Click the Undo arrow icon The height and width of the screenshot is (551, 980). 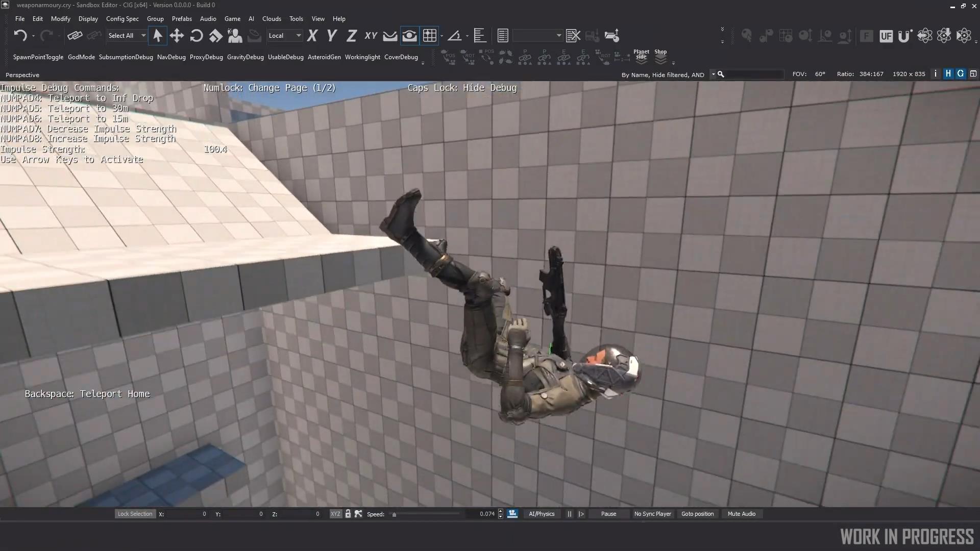(20, 36)
